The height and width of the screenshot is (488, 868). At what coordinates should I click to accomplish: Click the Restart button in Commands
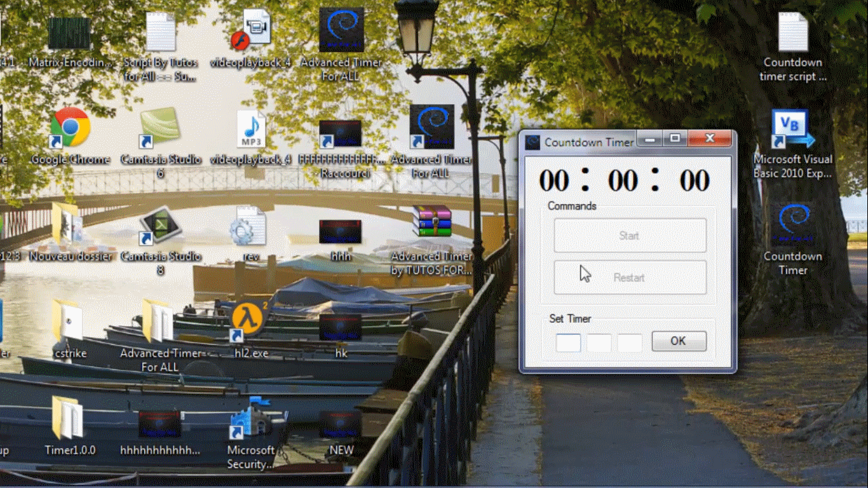(630, 278)
